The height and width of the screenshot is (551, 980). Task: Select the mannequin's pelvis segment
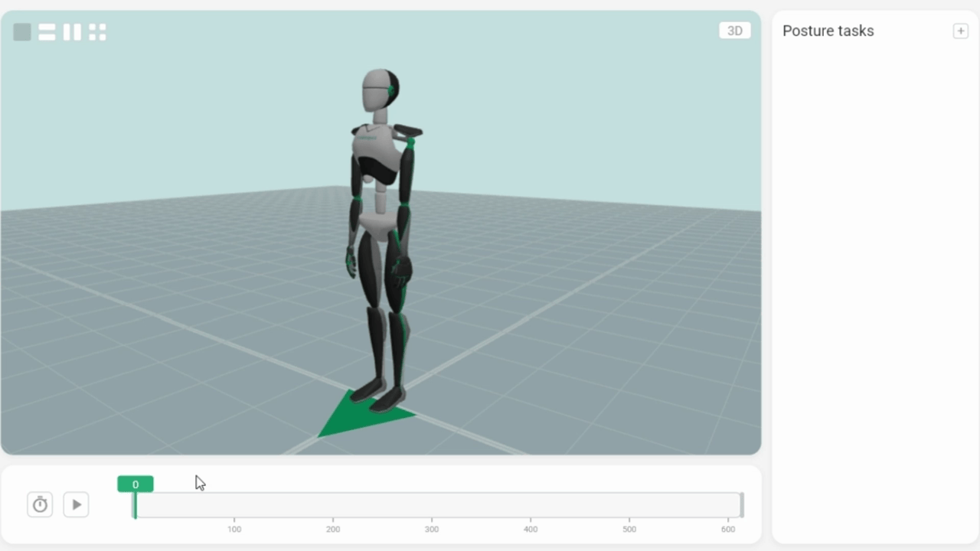pos(376,223)
